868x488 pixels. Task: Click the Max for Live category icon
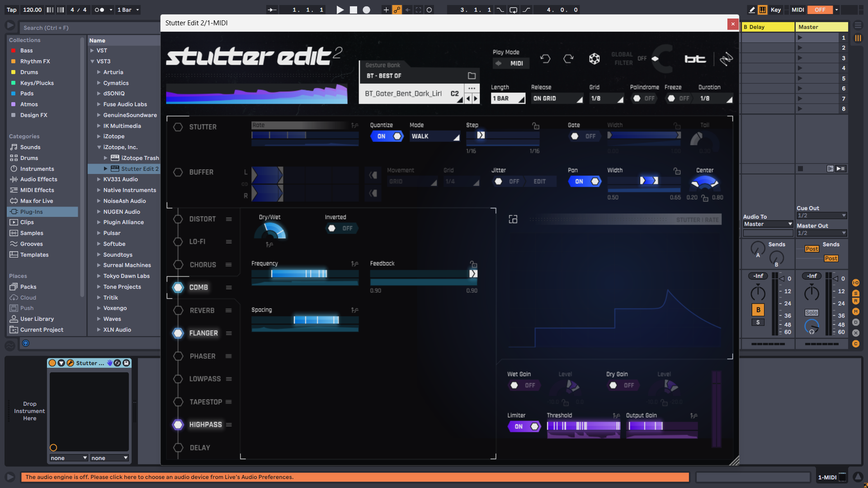tap(14, 201)
